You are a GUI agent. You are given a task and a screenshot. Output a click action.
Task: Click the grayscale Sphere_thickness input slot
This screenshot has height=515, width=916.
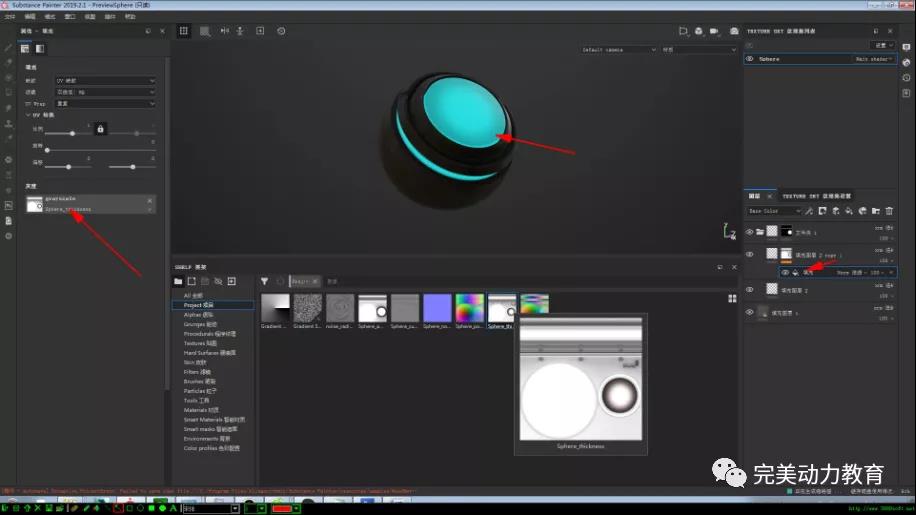pyautogui.click(x=90, y=204)
